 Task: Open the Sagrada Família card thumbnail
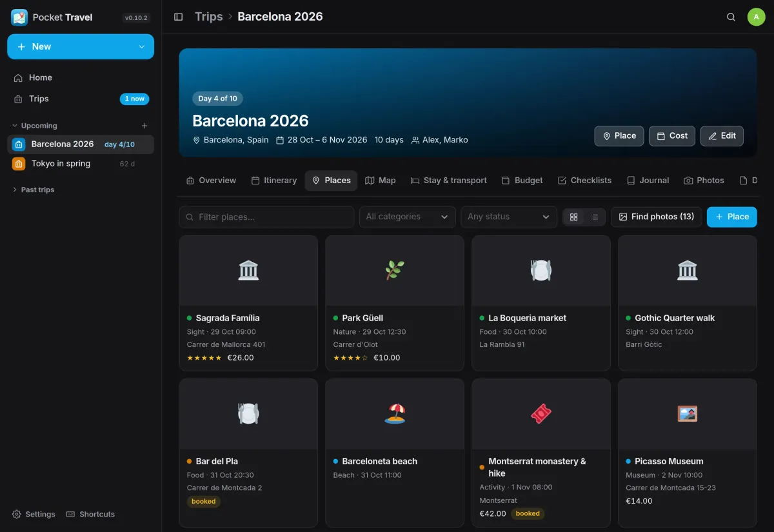click(248, 271)
